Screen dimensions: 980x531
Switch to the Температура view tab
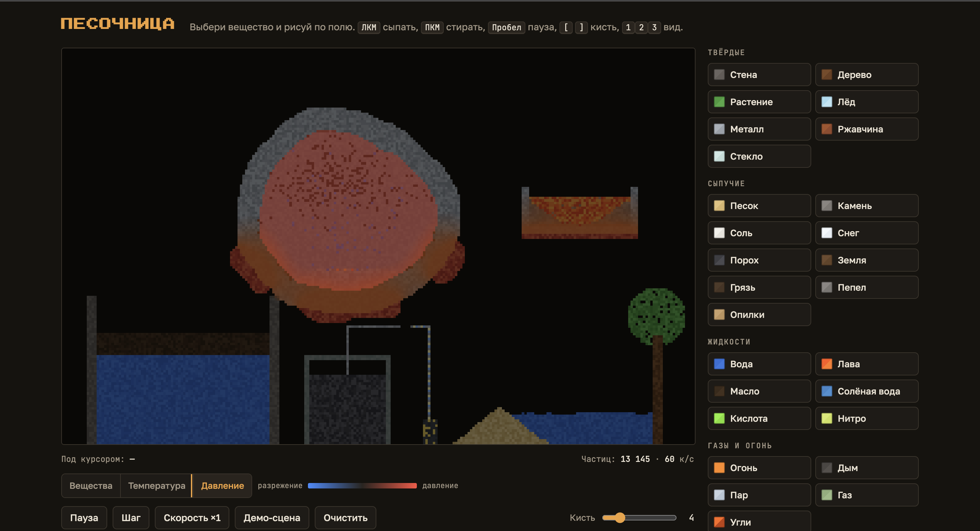coord(157,486)
